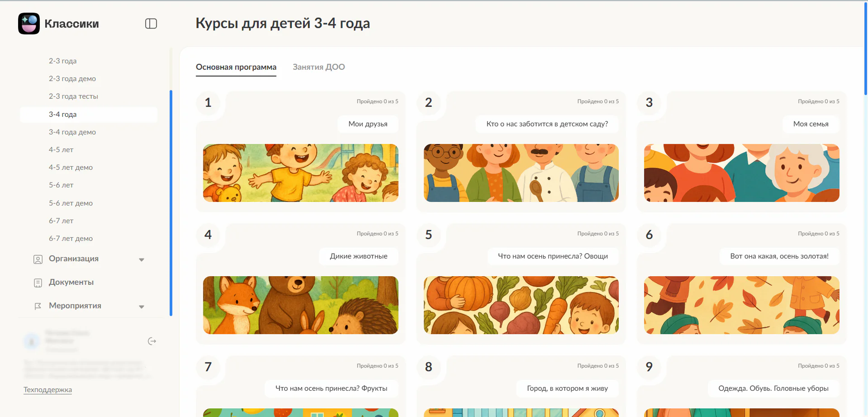Open Вот она какая, осень золотая

779,256
